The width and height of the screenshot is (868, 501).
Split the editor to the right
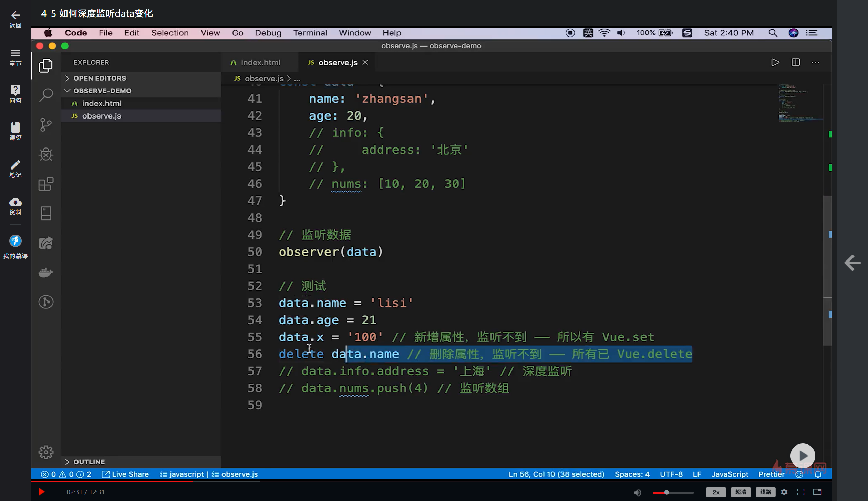click(796, 62)
